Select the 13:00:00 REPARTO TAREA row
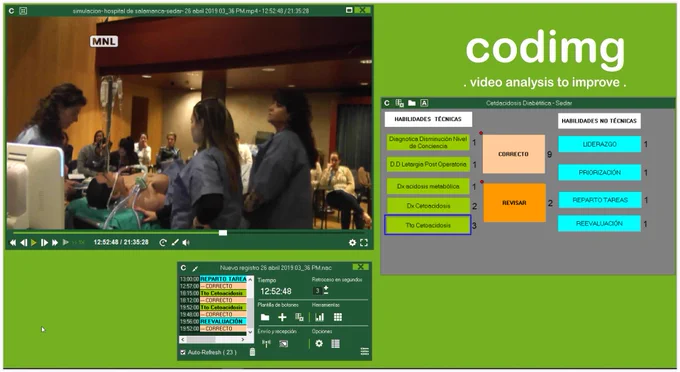This screenshot has width=680, height=372. [213, 279]
